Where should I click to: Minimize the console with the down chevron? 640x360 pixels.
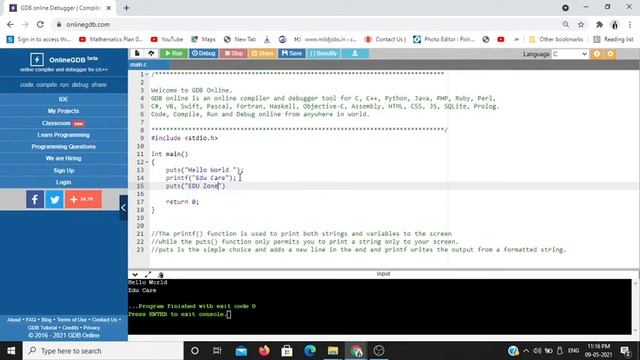(135, 275)
